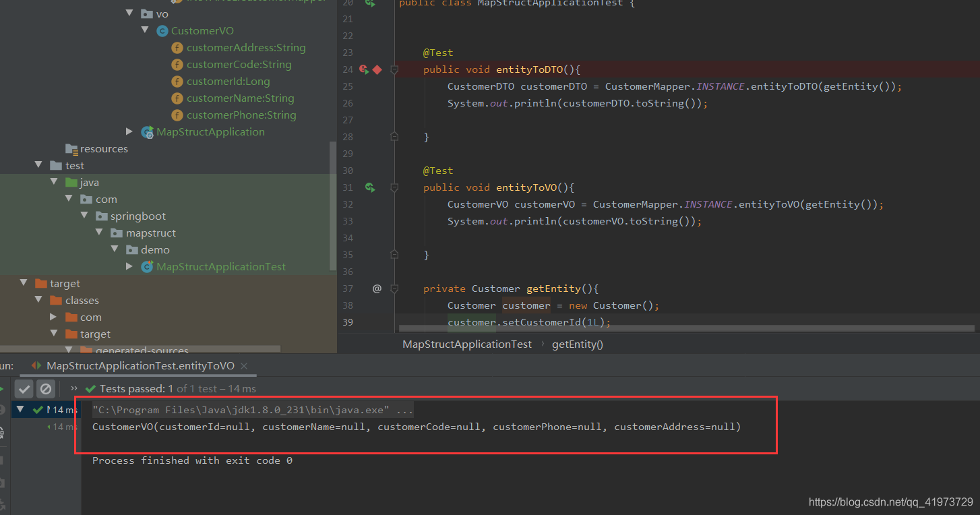The width and height of the screenshot is (980, 515).
Task: Collapse the mapstruct package node
Action: (99, 233)
